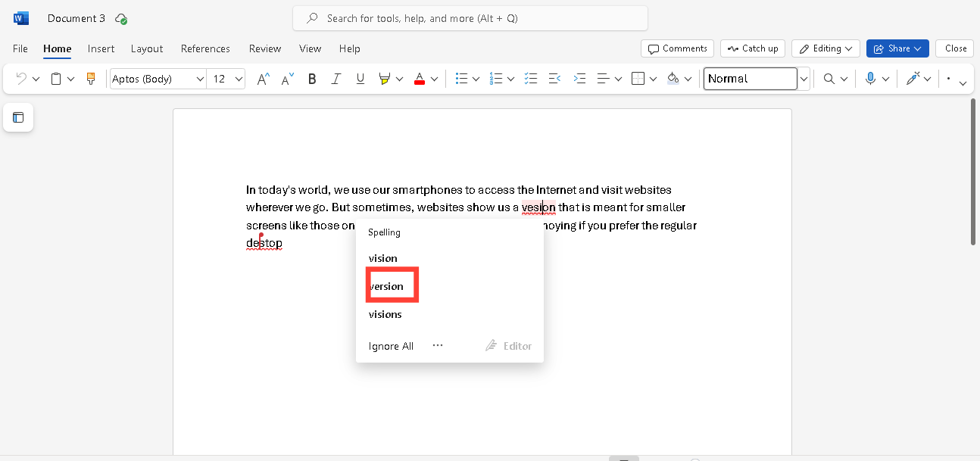Toggle the checklist formatting
Image resolution: width=980 pixels, height=461 pixels.
click(530, 78)
